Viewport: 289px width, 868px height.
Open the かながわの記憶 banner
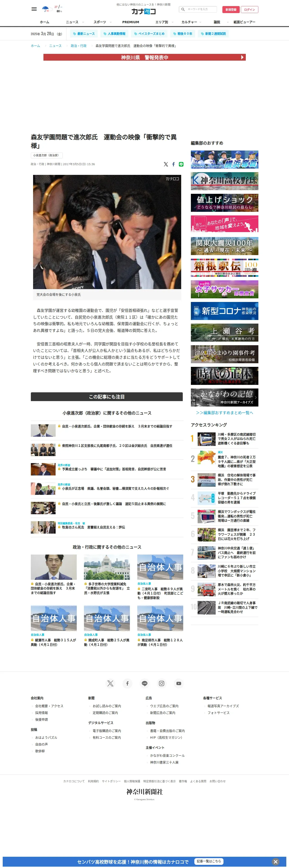pos(224,397)
